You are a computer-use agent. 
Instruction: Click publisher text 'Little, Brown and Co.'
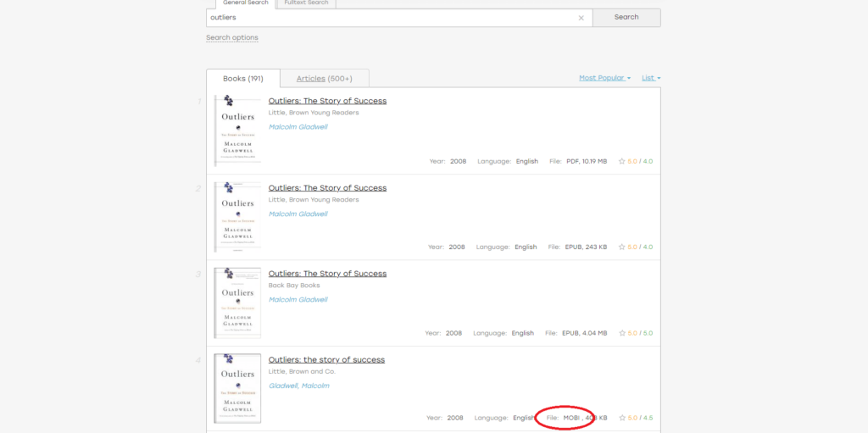(302, 371)
